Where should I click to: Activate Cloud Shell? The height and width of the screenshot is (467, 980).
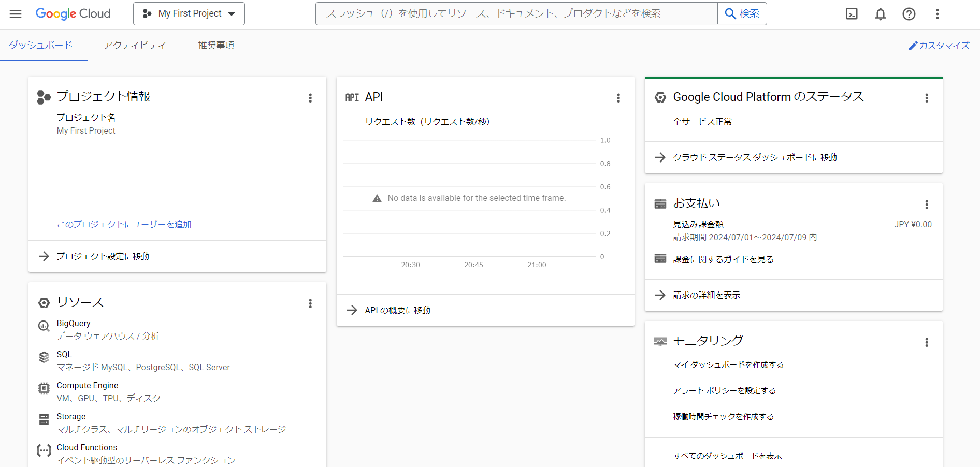coord(851,13)
